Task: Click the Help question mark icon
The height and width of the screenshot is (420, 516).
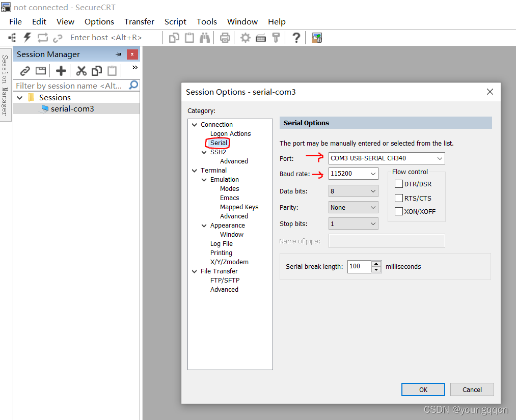Action: point(296,38)
